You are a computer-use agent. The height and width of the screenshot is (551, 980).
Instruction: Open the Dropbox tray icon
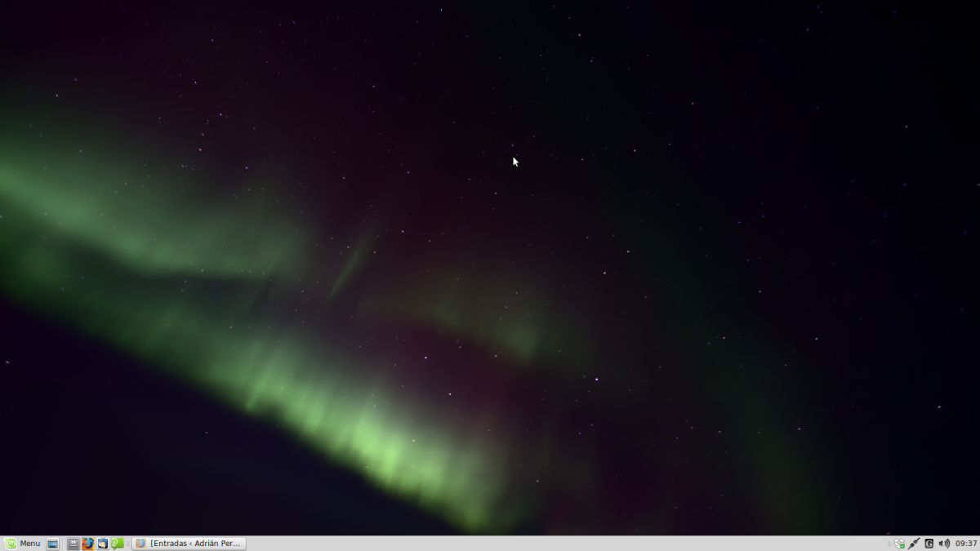899,544
